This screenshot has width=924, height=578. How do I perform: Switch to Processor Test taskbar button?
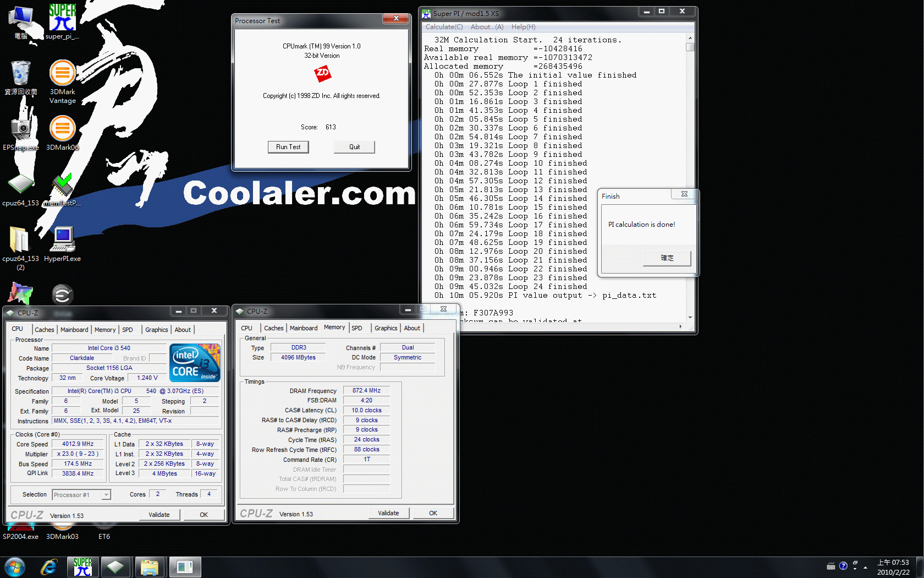click(185, 567)
